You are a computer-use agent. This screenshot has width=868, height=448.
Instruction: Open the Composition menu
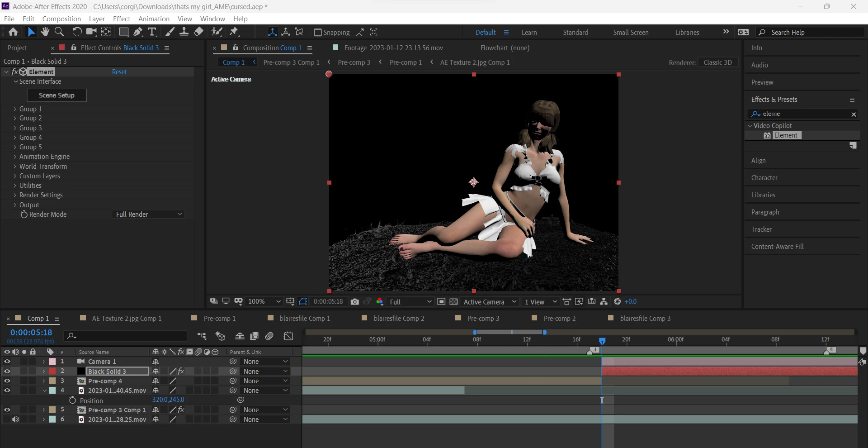[61, 19]
